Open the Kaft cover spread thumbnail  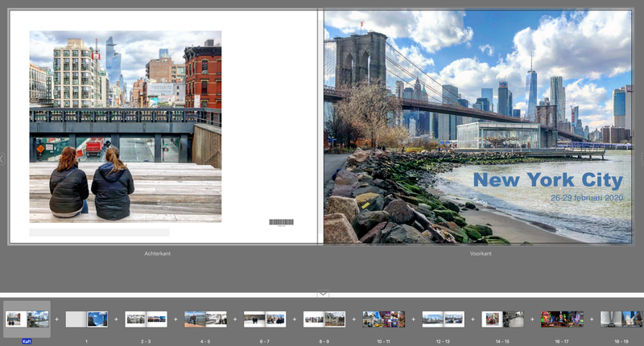tap(27, 319)
